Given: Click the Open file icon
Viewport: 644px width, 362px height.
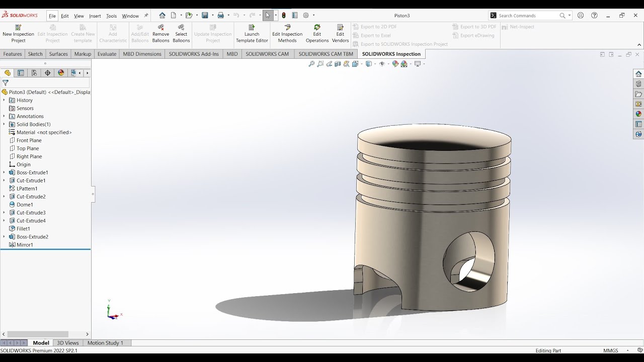Looking at the screenshot, I should click(x=189, y=16).
